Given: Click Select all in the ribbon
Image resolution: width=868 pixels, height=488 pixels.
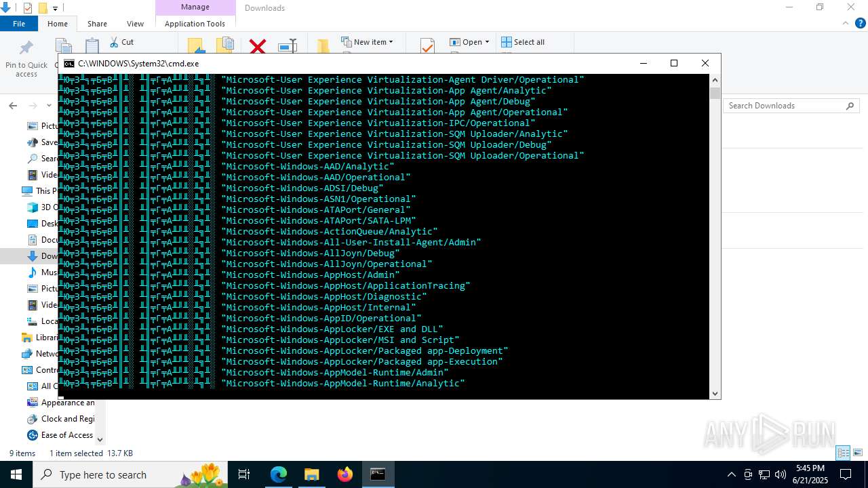Looking at the screenshot, I should [x=523, y=42].
